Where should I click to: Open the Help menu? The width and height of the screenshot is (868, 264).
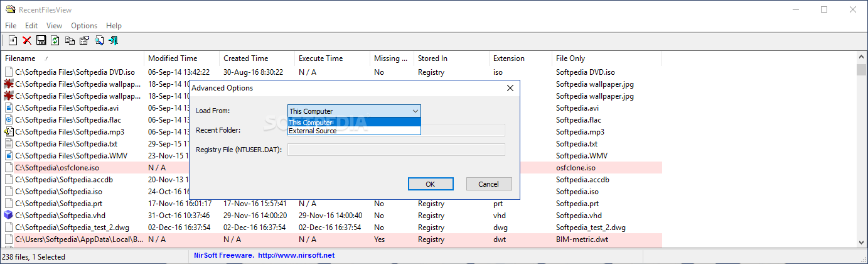[x=114, y=26]
